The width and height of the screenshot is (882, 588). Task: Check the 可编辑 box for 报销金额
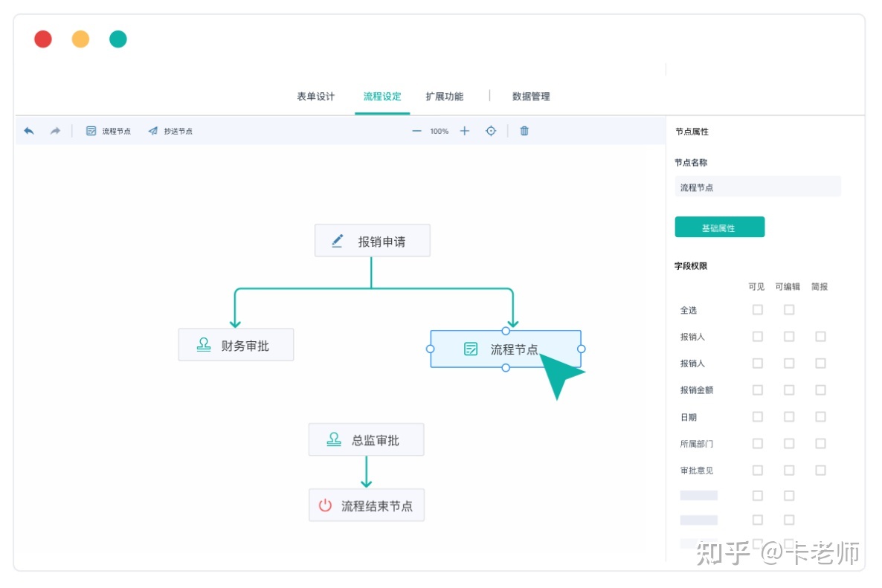click(789, 390)
